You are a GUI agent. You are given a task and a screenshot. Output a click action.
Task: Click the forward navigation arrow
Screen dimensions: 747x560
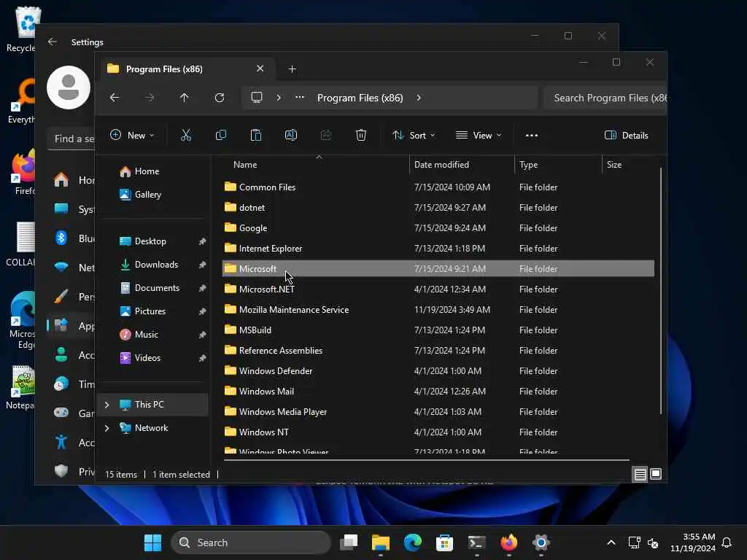[x=150, y=98]
